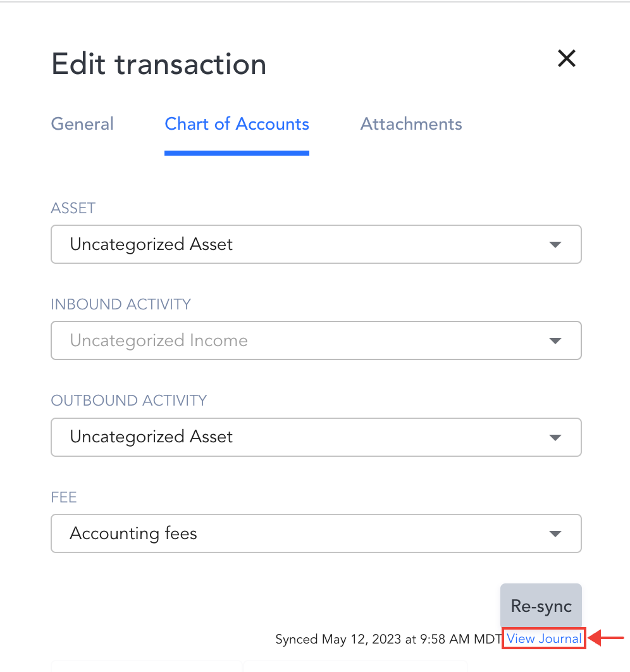Open the Inbound Activity dropdown
The width and height of the screenshot is (630, 672).
coord(316,340)
